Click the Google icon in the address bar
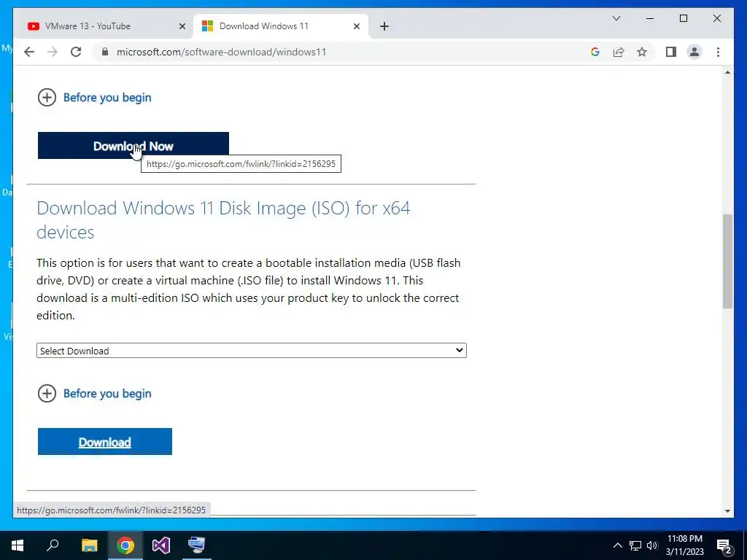This screenshot has width=747, height=560. 595,52
